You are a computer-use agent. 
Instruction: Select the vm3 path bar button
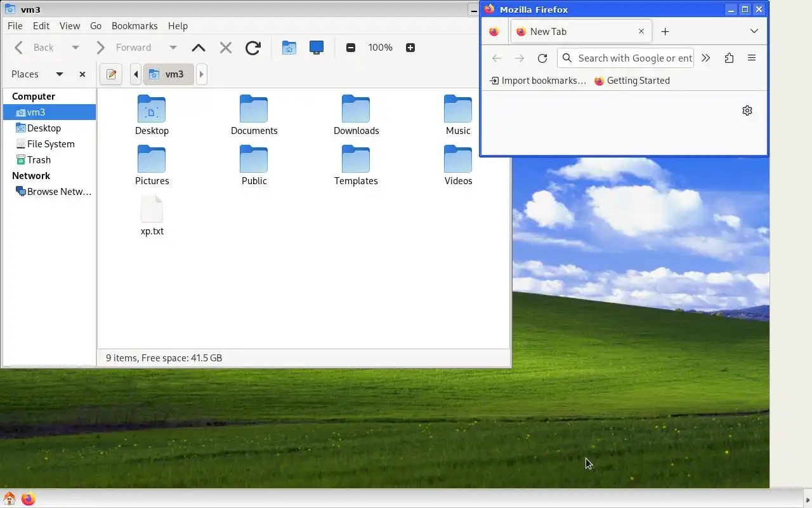coord(168,74)
